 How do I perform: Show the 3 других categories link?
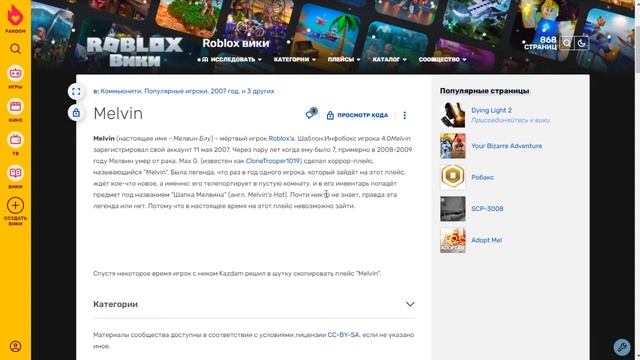point(260,91)
